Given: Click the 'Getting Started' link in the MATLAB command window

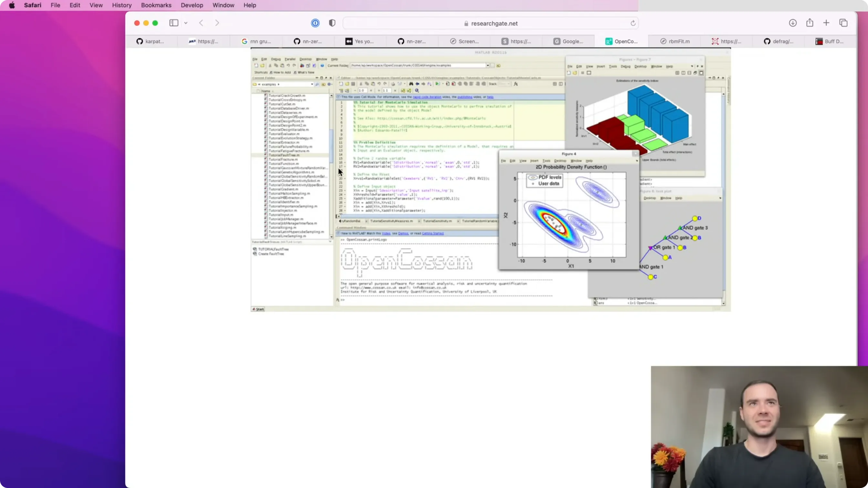Looking at the screenshot, I should (433, 233).
